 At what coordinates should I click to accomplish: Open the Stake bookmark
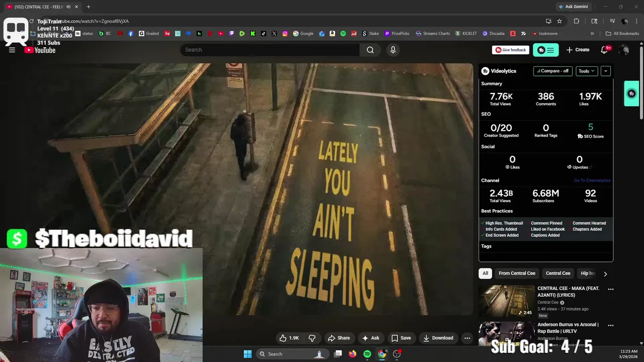(370, 34)
